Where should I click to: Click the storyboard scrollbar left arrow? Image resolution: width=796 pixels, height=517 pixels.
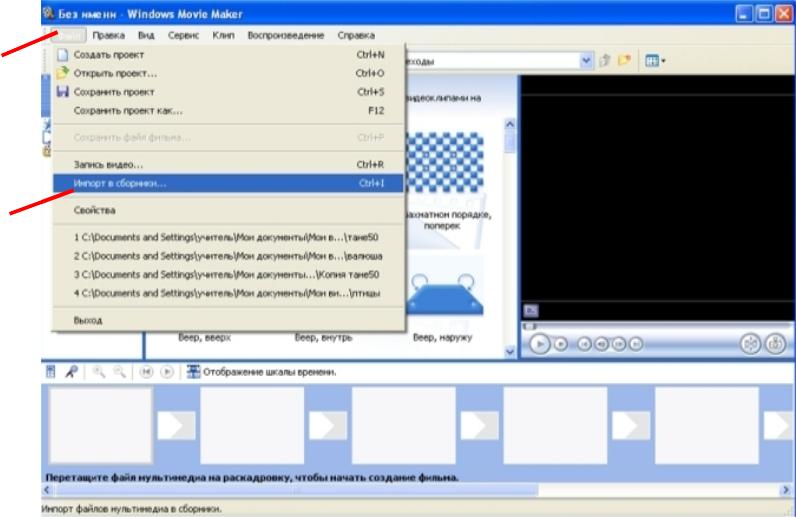pos(47,490)
